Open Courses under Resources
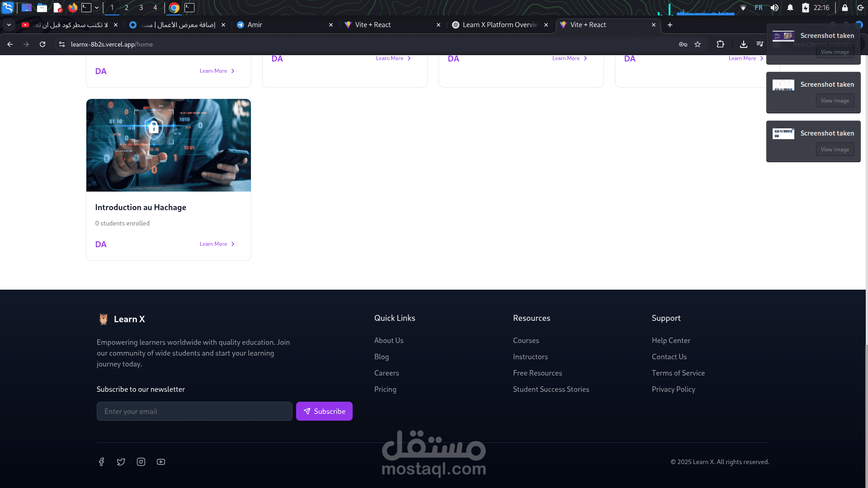Image resolution: width=868 pixels, height=488 pixels. click(526, 340)
